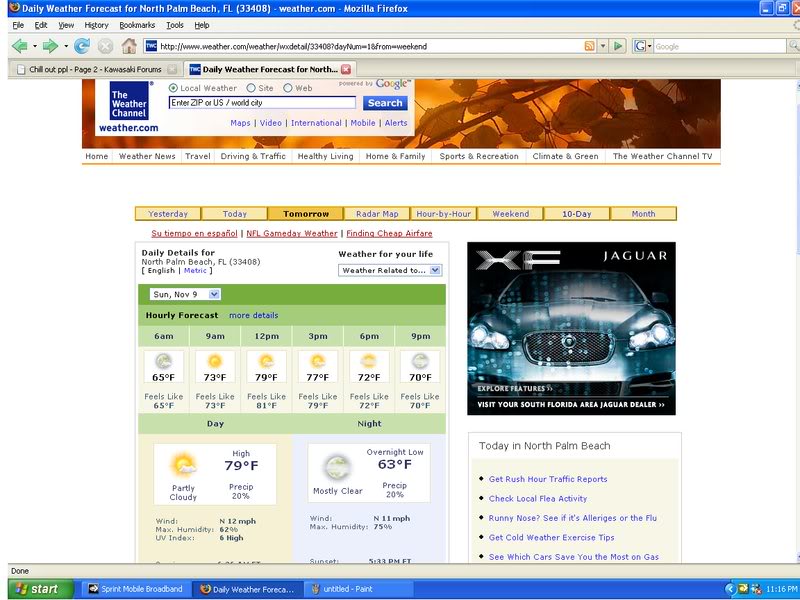Click the green Go arrow beside address bar

pyautogui.click(x=618, y=46)
